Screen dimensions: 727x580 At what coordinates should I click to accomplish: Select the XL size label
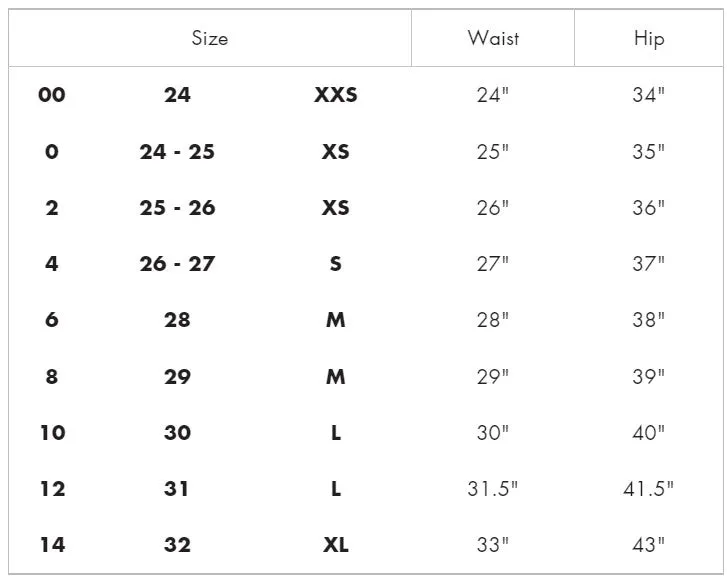pos(336,545)
